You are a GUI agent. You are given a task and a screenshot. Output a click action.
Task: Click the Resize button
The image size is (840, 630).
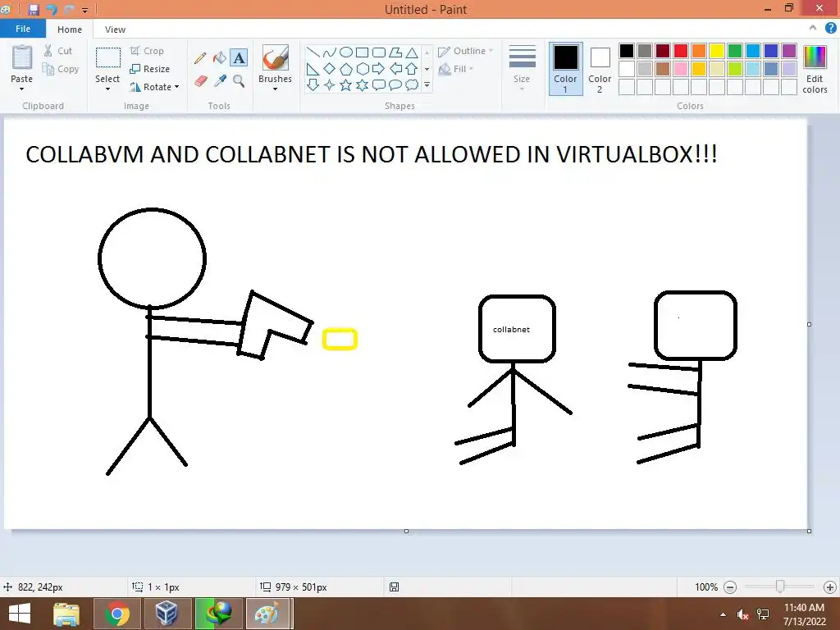click(x=150, y=69)
